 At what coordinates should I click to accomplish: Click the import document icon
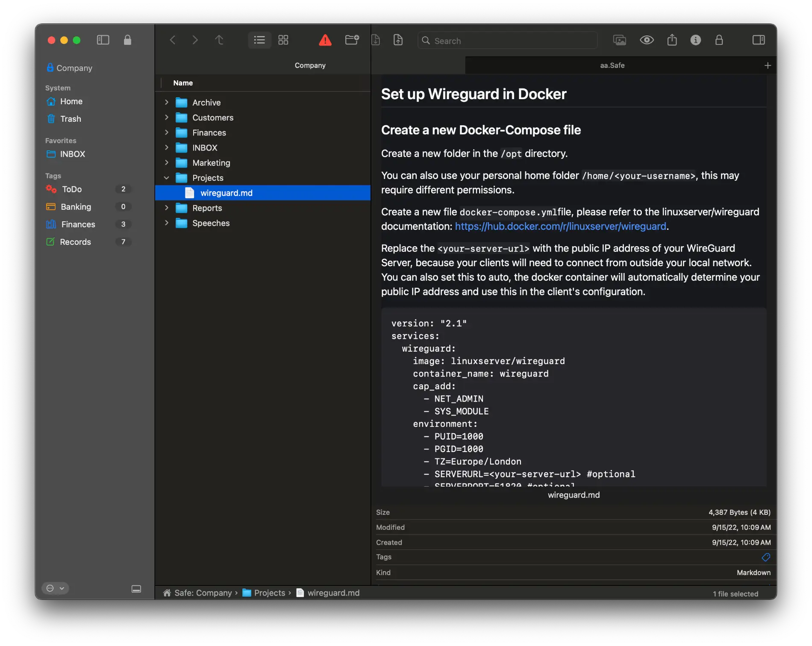click(376, 40)
